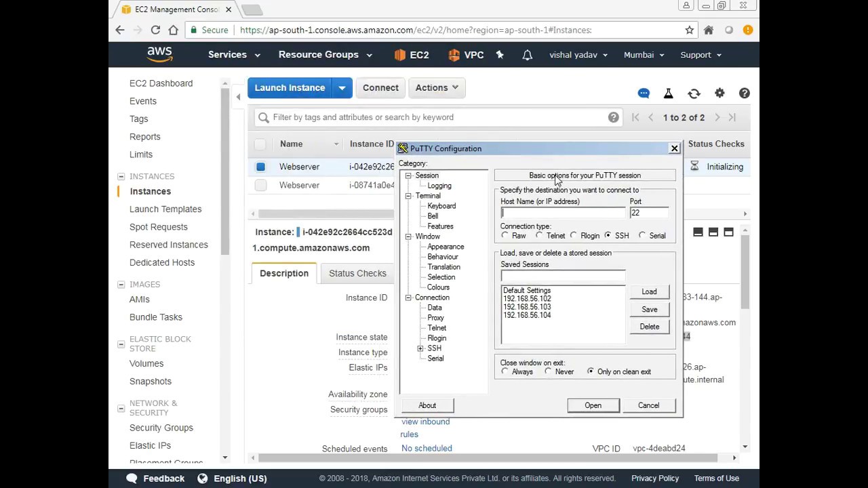Go to last page of instances
The image size is (868, 488).
pos(732,117)
